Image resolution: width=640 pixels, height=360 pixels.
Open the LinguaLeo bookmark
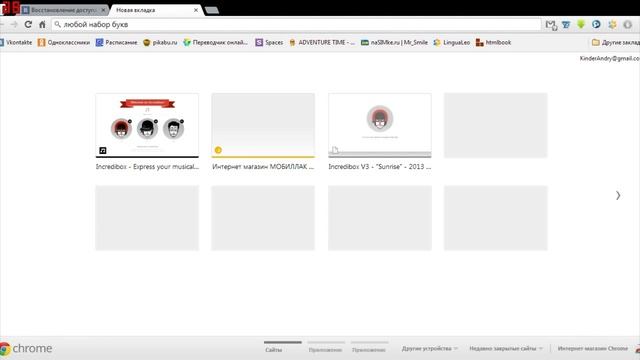point(452,42)
